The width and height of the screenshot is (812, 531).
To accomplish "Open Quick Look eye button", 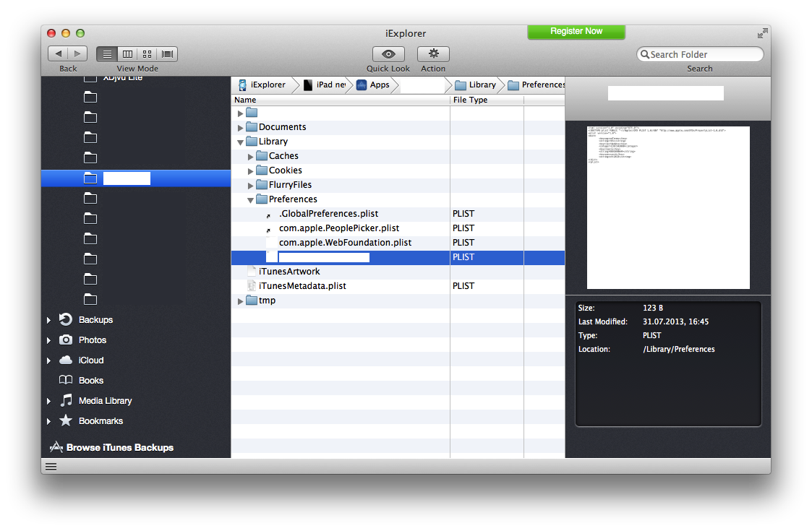I will pos(388,54).
